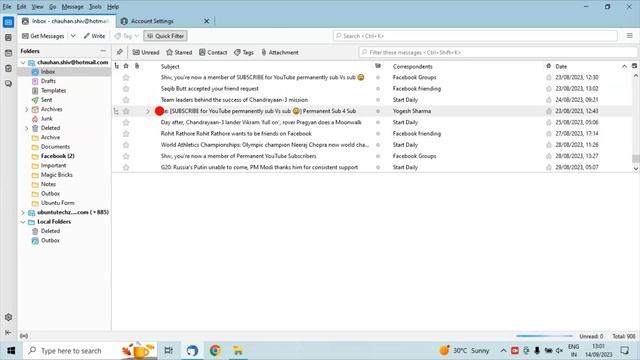Click the volume icon in system tray
Viewport: 640px width, 360px height.
coord(560,351)
